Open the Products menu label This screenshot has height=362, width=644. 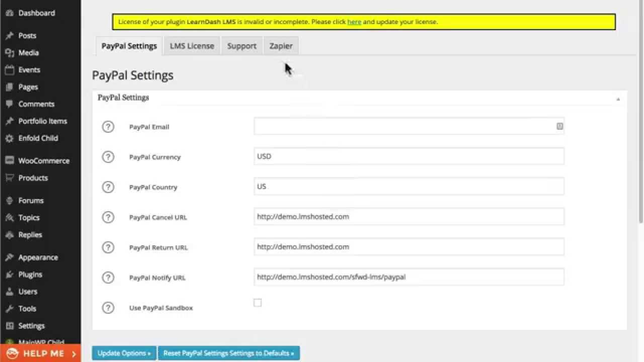pos(33,178)
